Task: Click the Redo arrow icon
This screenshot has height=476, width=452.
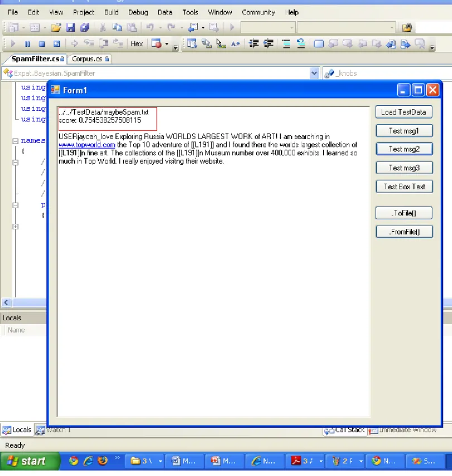Action: (171, 28)
